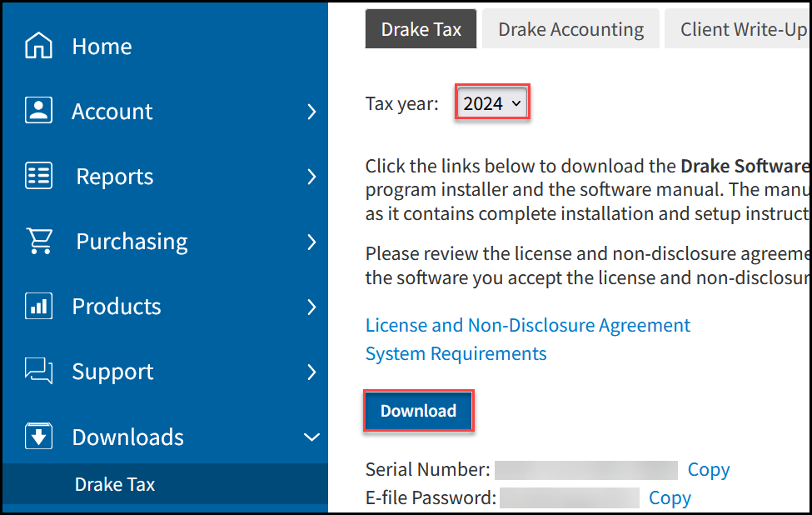Image resolution: width=812 pixels, height=515 pixels.
Task: Open the Support sidebar menu label
Action: (112, 372)
